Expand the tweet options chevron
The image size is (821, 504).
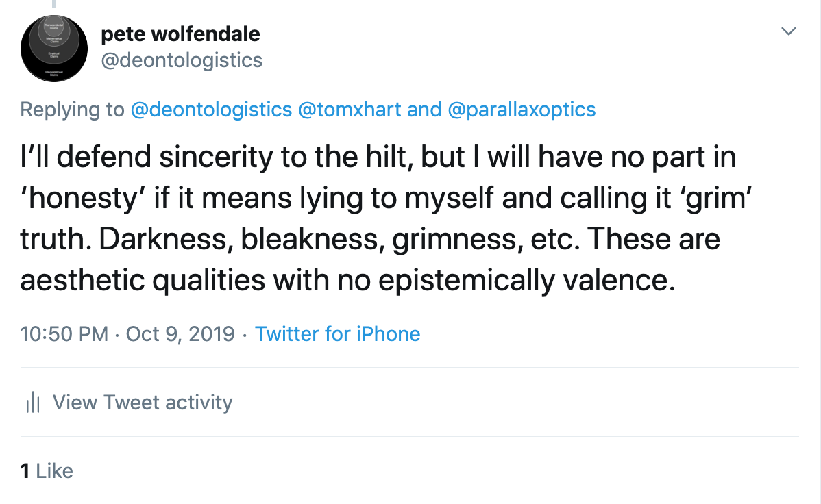[789, 32]
